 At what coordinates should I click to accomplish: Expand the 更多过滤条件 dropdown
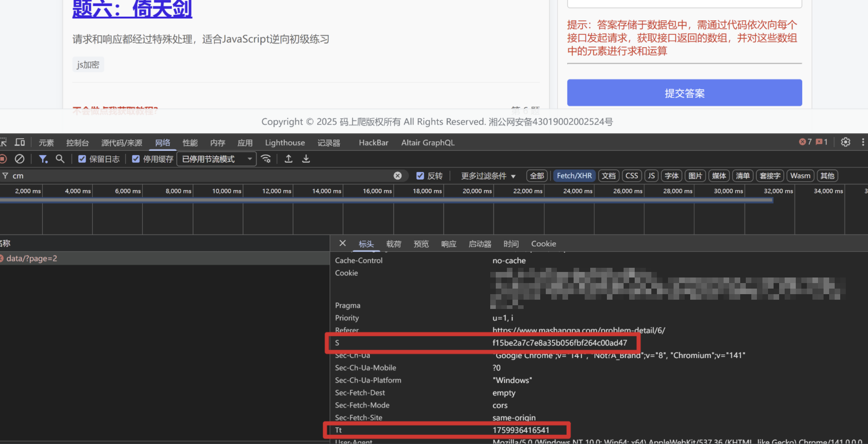[488, 176]
